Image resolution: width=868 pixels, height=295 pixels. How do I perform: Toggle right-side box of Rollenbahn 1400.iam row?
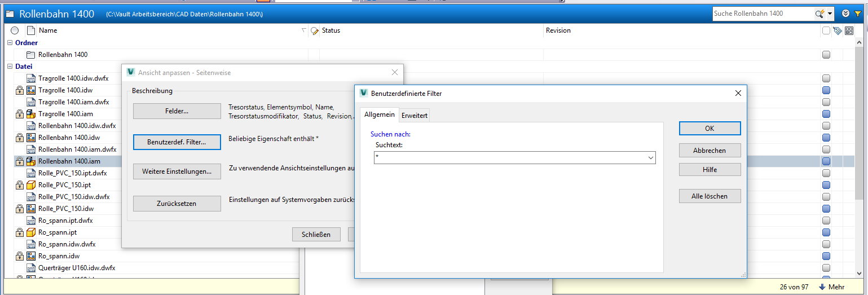(x=826, y=161)
